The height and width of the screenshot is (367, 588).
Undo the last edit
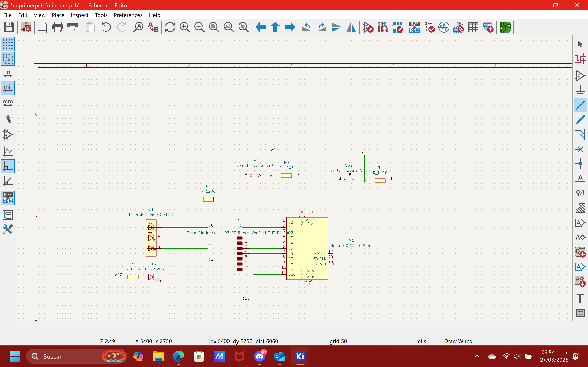point(106,27)
